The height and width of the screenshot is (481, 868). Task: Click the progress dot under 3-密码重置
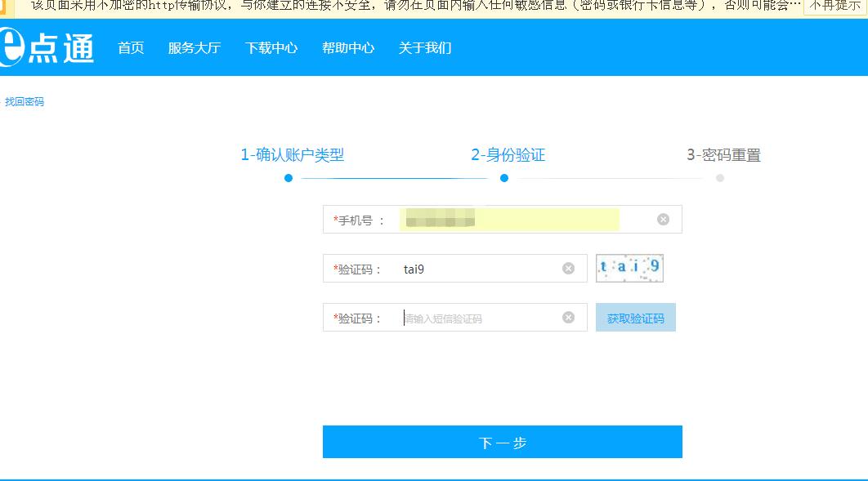click(720, 177)
